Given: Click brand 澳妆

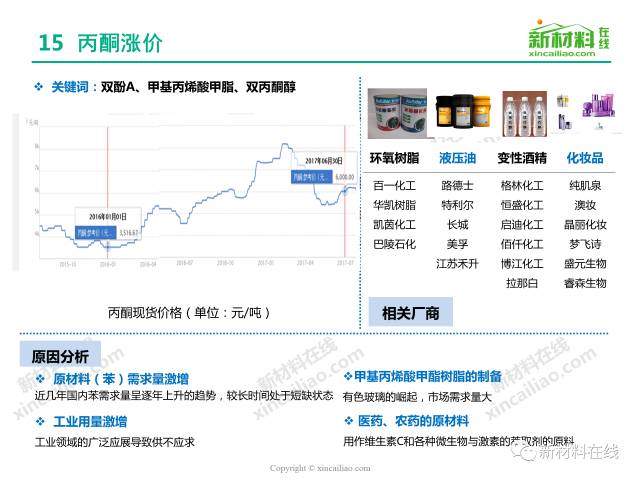Looking at the screenshot, I should point(585,205).
